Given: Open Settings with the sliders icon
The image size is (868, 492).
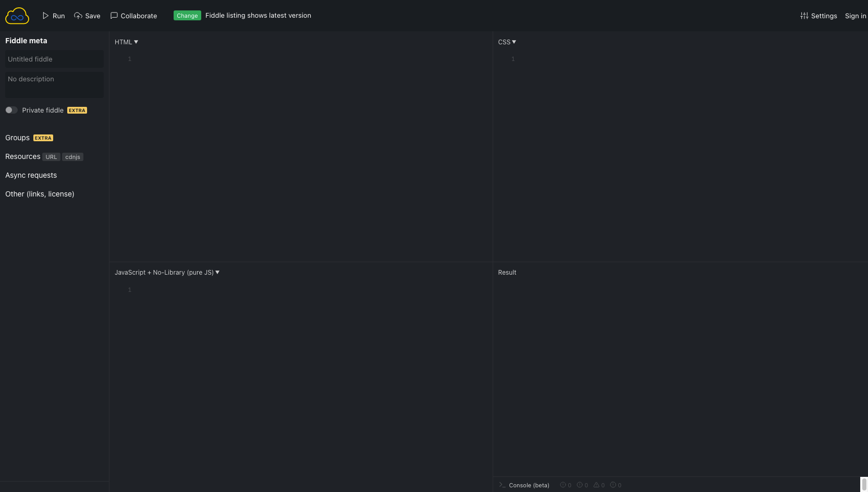Looking at the screenshot, I should click(804, 16).
